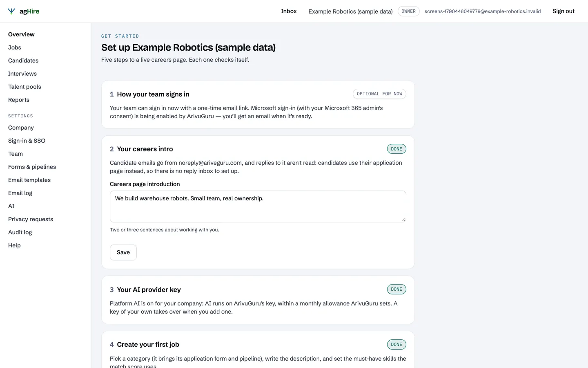Click the resize handle of the introduction textarea
588x368 pixels.
403,220
